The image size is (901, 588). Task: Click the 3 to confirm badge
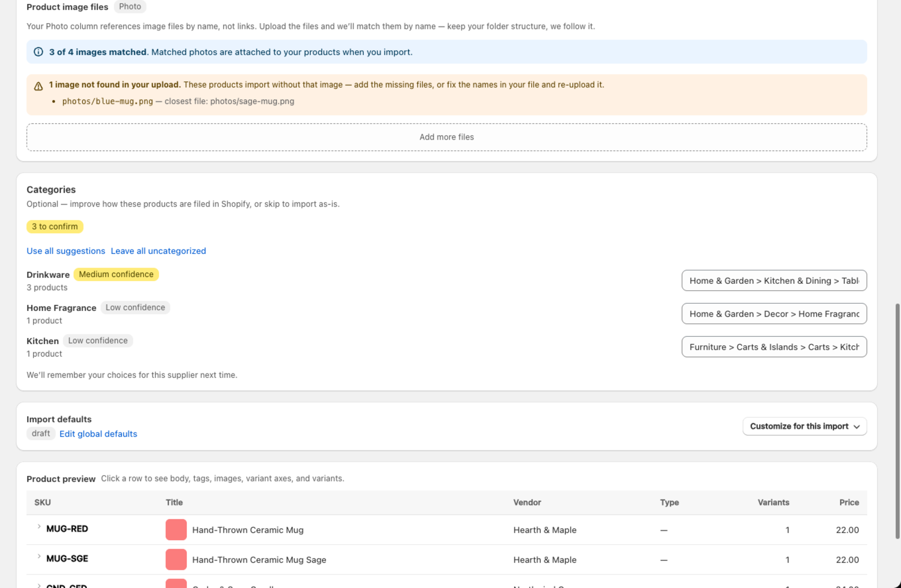(55, 226)
